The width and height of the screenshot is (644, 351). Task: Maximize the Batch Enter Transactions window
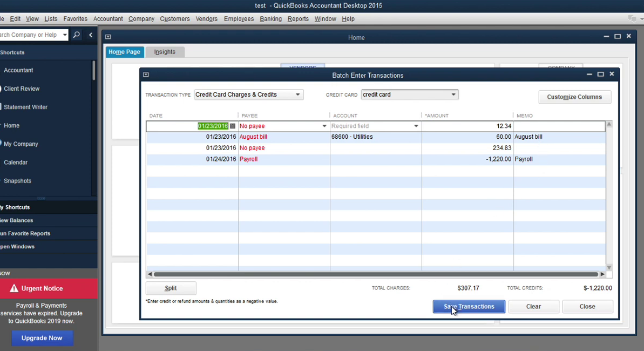600,74
